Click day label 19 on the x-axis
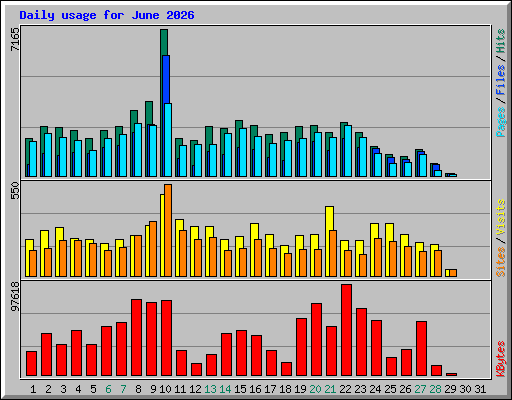This screenshot has height=400, width=512. [300, 389]
